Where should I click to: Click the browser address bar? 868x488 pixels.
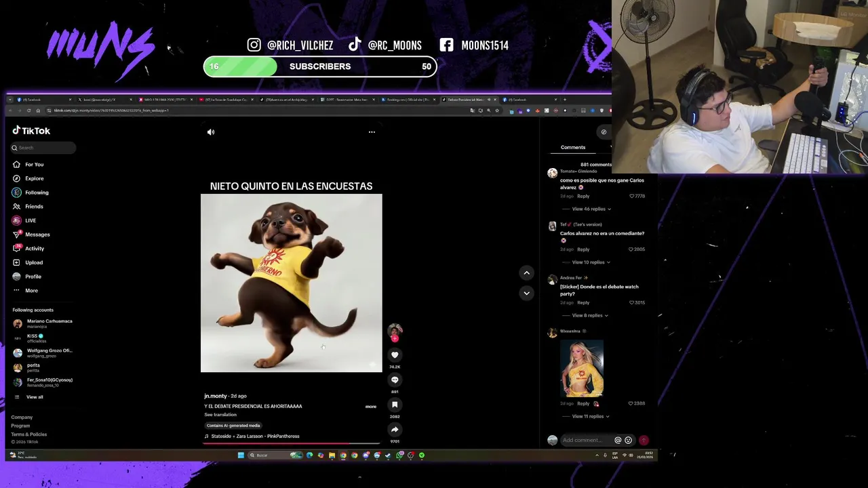(x=258, y=110)
